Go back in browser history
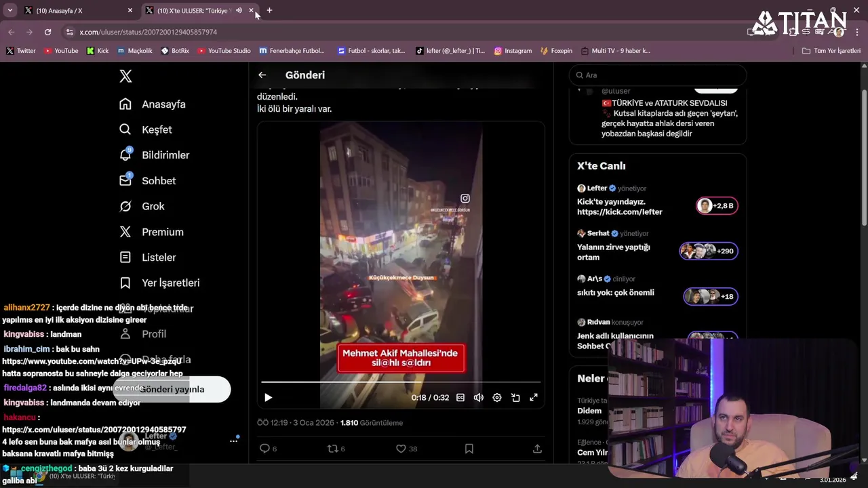The width and height of the screenshot is (868, 488). tap(11, 32)
